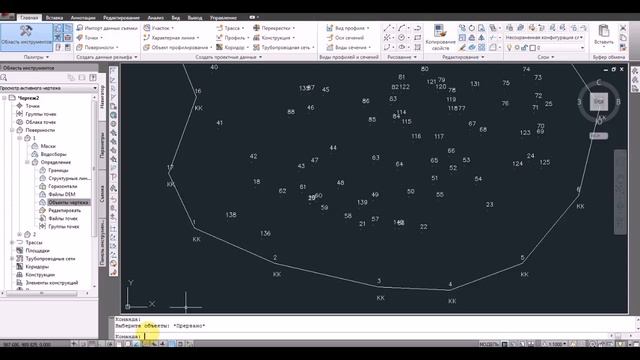Select Файлы DEM tree item
This screenshot has width=640, height=360.
pyautogui.click(x=62, y=194)
